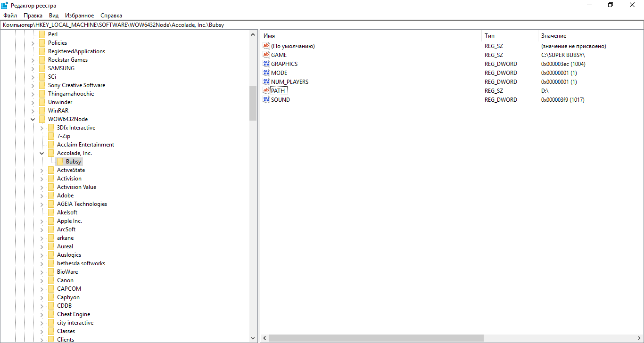This screenshot has height=343, width=644.
Task: Collapse the Accolade, Inc. key
Action: (x=41, y=153)
